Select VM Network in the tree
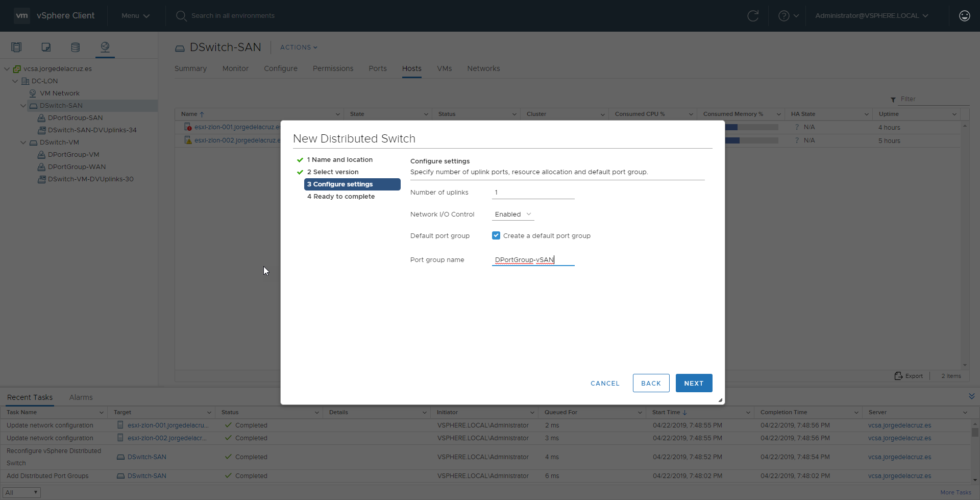The height and width of the screenshot is (500, 980). click(x=60, y=93)
